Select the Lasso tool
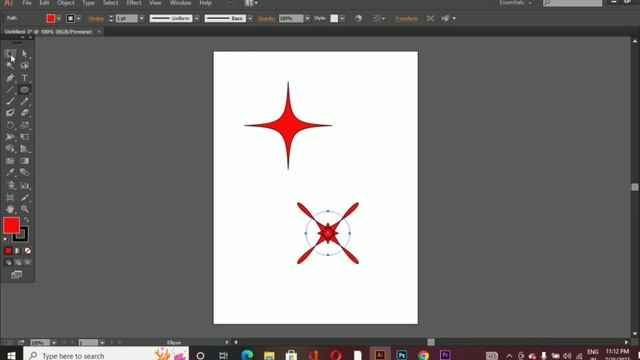Screen dimensions: 640x360 click(x=24, y=65)
